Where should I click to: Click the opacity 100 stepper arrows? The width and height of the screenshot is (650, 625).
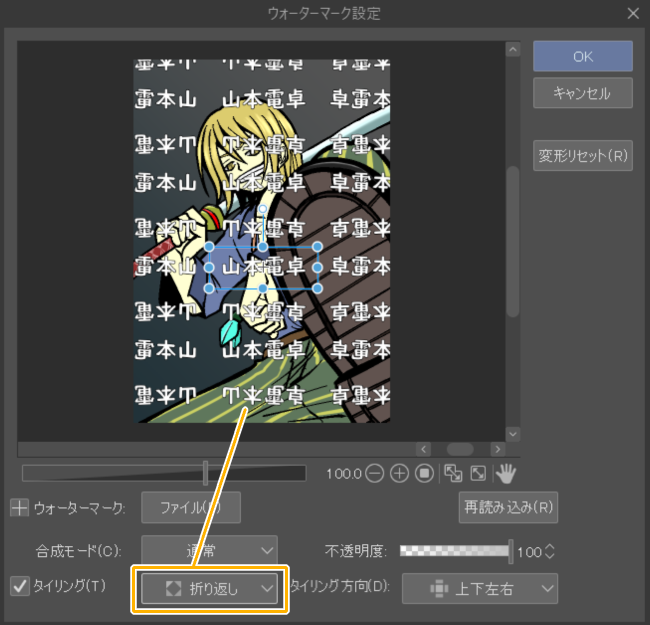(x=549, y=552)
